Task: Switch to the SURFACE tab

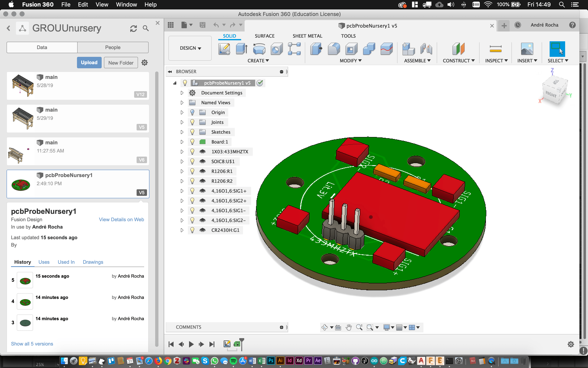Action: coord(264,36)
